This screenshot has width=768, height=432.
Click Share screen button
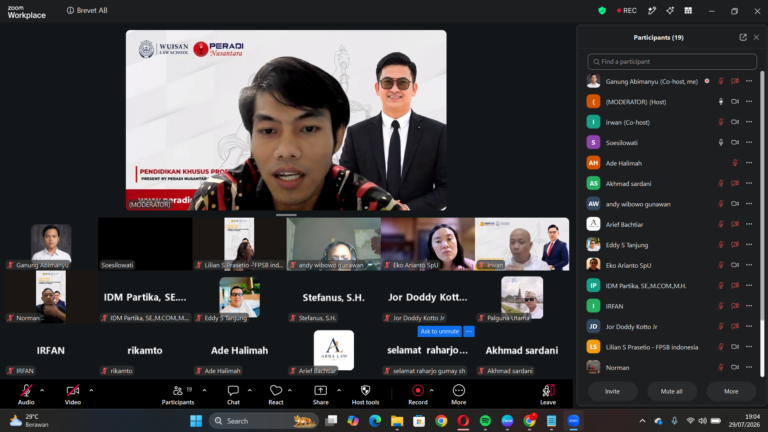coord(320,394)
